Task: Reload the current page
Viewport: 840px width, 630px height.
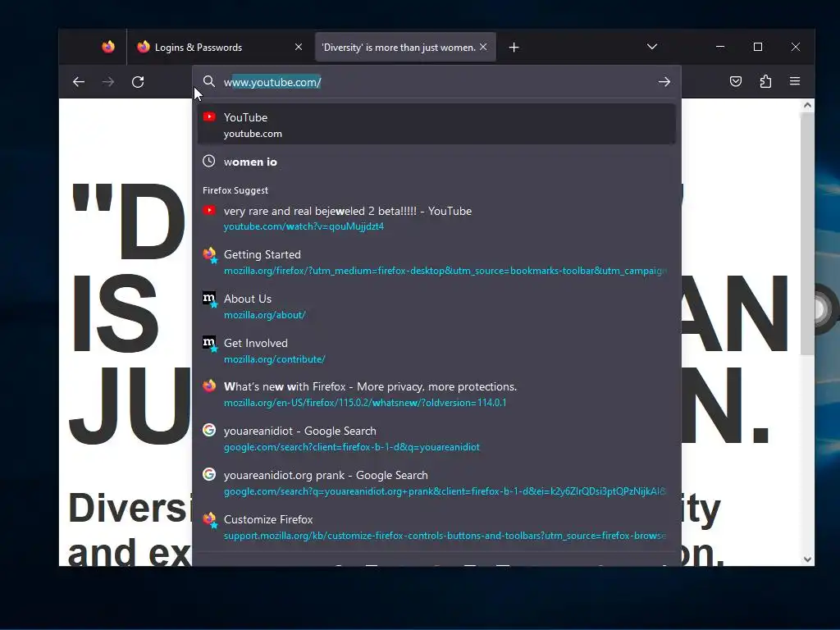Action: [x=138, y=82]
